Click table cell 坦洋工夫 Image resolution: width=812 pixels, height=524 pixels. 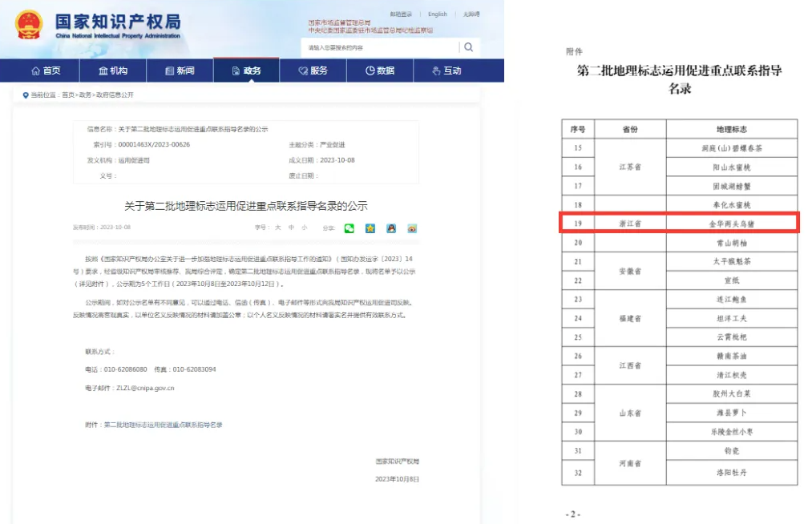coord(732,318)
